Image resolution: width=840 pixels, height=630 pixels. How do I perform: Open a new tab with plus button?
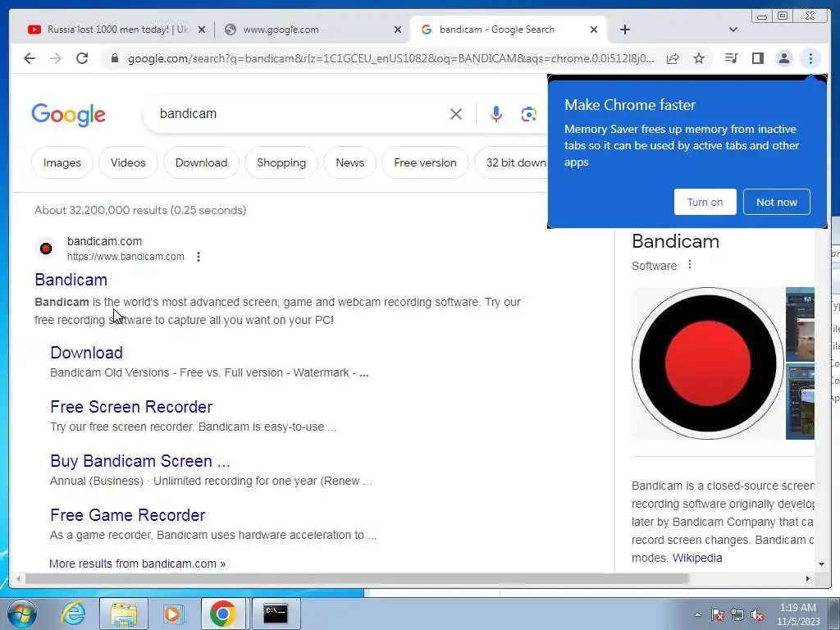[x=624, y=30]
